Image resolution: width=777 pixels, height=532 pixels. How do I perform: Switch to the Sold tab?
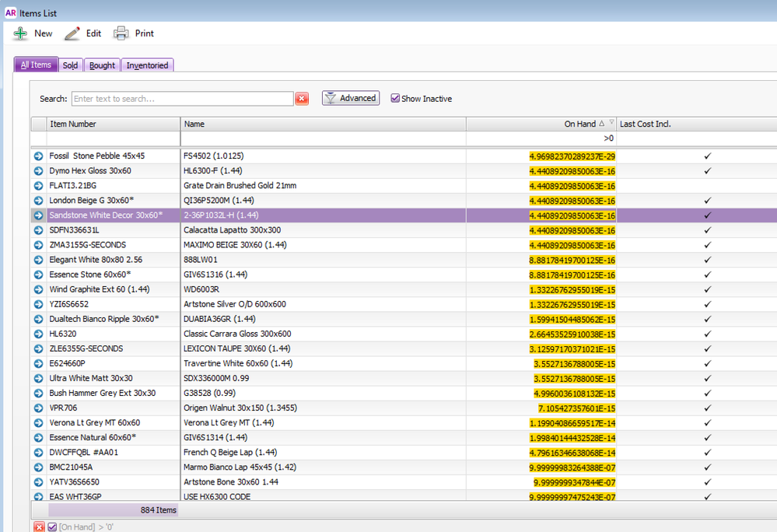70,65
